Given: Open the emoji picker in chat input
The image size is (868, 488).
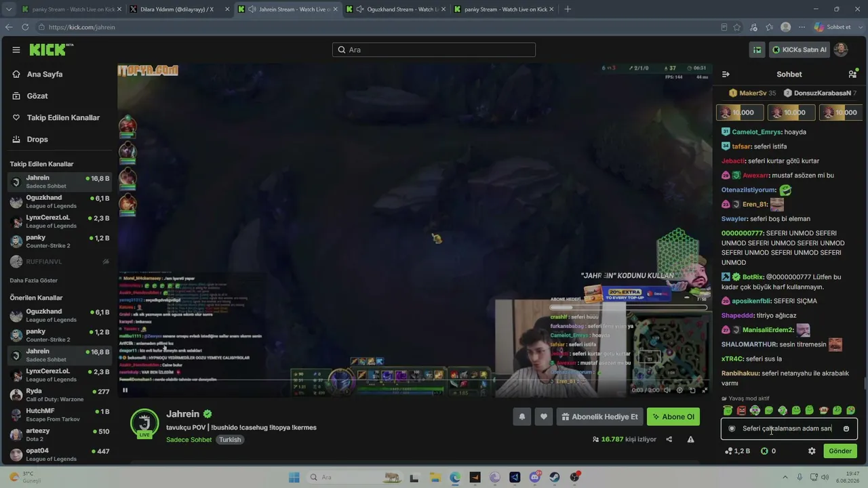Looking at the screenshot, I should click(846, 428).
